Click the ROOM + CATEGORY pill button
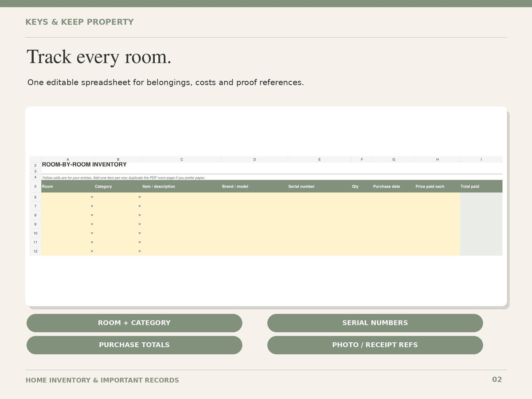The image size is (532, 399). [x=134, y=323]
